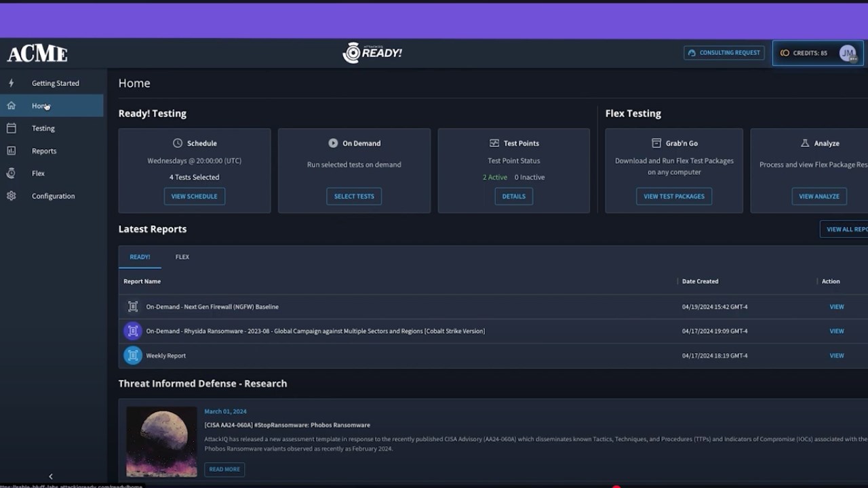Click the credits coin icon
The width and height of the screenshot is (868, 488).
click(x=785, y=53)
